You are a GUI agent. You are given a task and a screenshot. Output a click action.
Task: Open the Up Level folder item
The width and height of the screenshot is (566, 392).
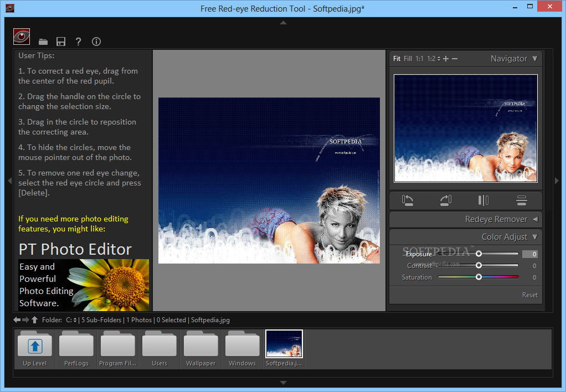pos(35,349)
